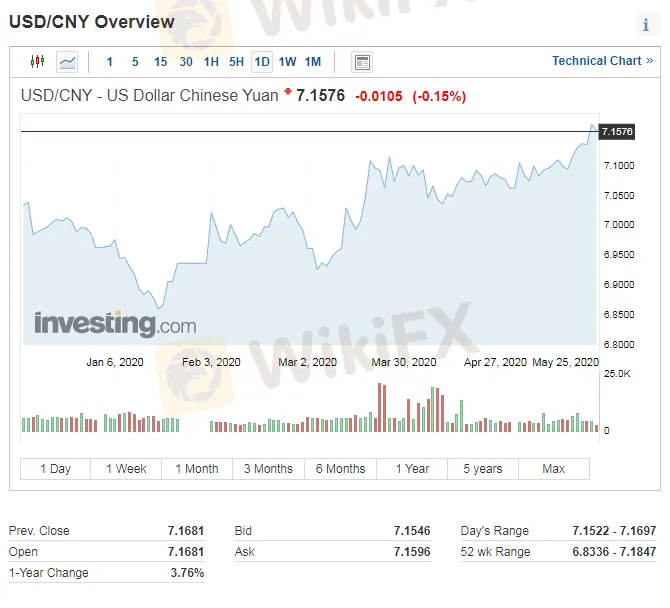
Task: Click the Bid value 7.1546
Action: pos(412,531)
